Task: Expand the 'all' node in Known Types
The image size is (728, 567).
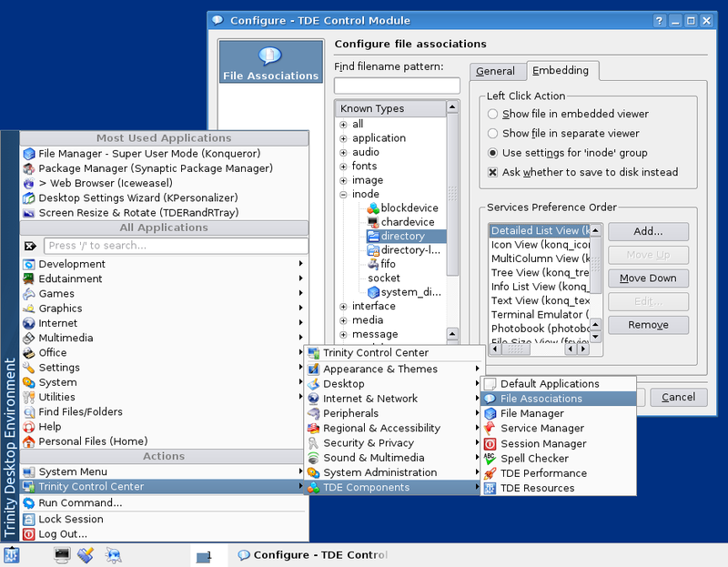Action: pos(343,125)
